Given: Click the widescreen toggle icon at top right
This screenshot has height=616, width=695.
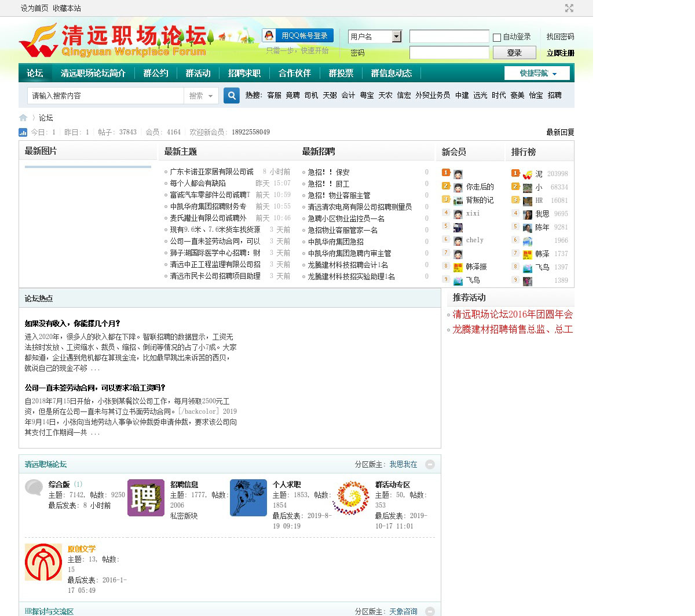Looking at the screenshot, I should (569, 8).
